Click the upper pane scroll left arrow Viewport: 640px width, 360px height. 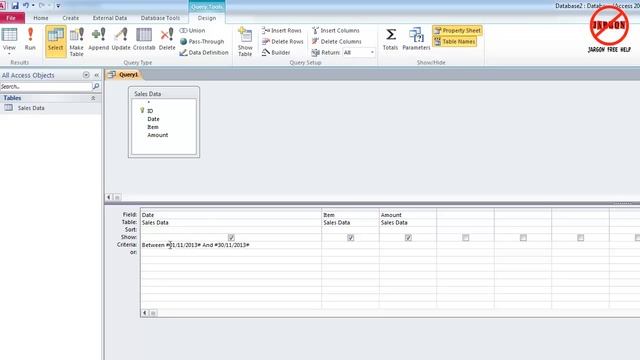109,198
